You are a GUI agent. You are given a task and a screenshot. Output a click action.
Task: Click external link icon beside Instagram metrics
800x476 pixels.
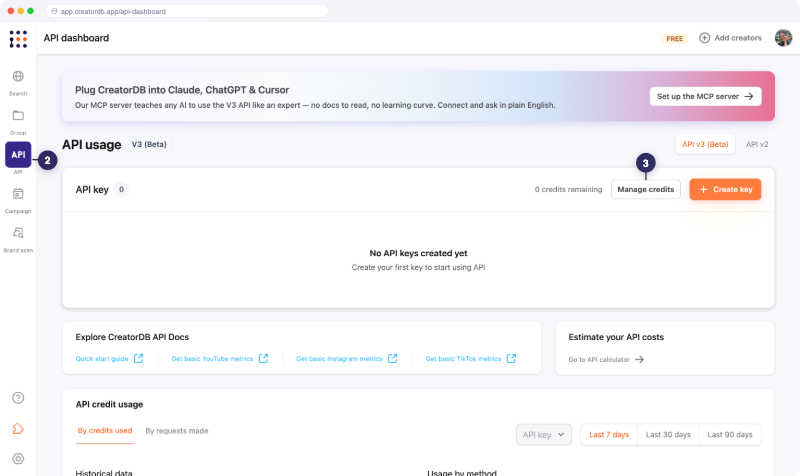[392, 359]
